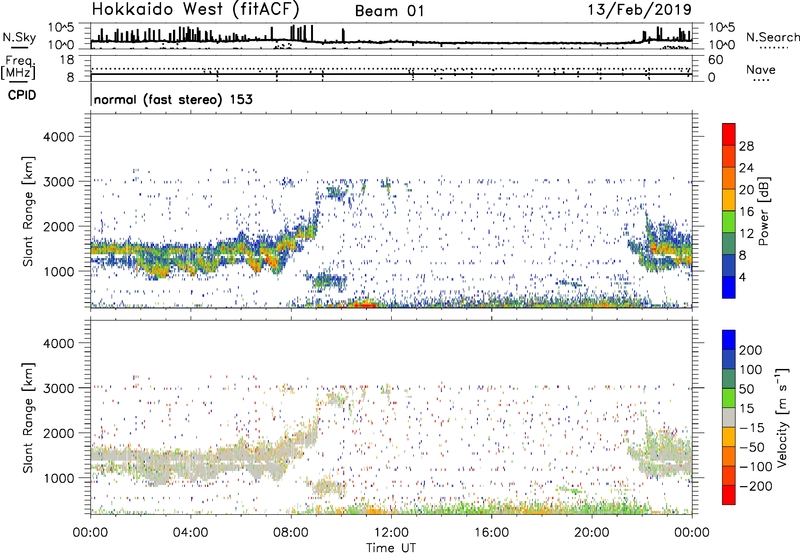This screenshot has width=800, height=554.
Task: Click the '08:00' time axis tick label
Action: coord(291,533)
